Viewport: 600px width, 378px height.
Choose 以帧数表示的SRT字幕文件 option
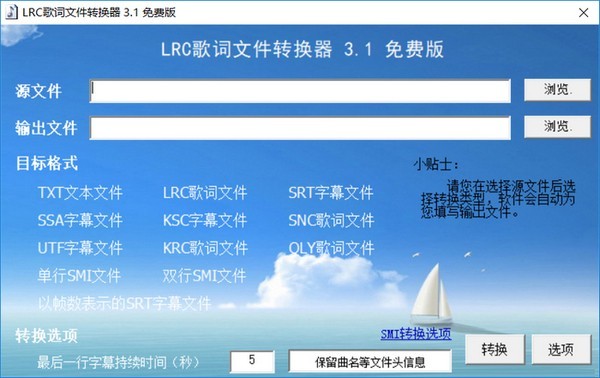pyautogui.click(x=124, y=303)
